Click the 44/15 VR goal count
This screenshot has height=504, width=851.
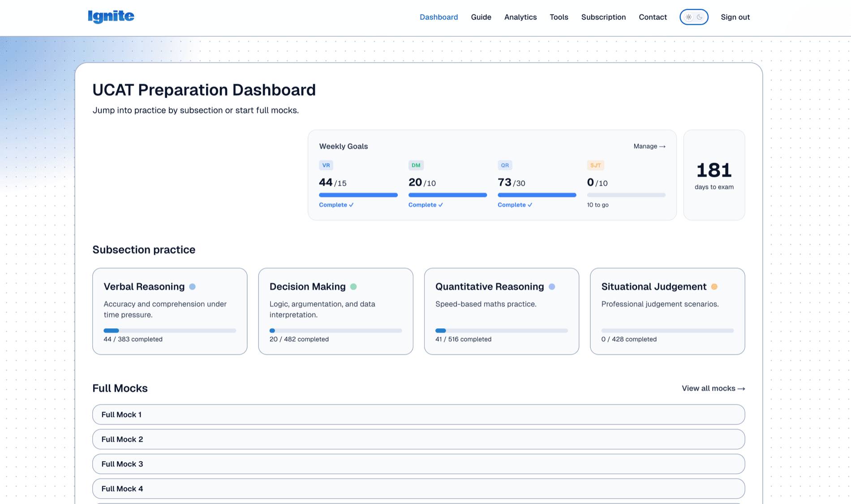(x=332, y=183)
